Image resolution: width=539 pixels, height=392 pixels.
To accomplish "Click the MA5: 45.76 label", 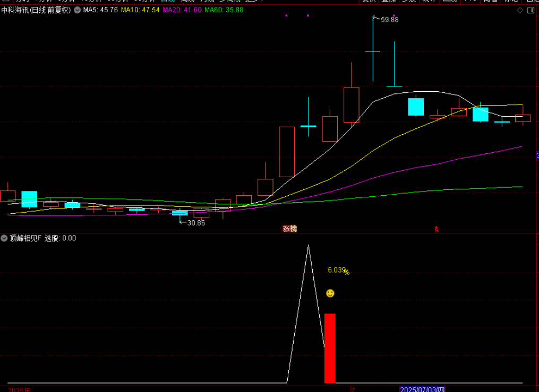I will (100, 10).
